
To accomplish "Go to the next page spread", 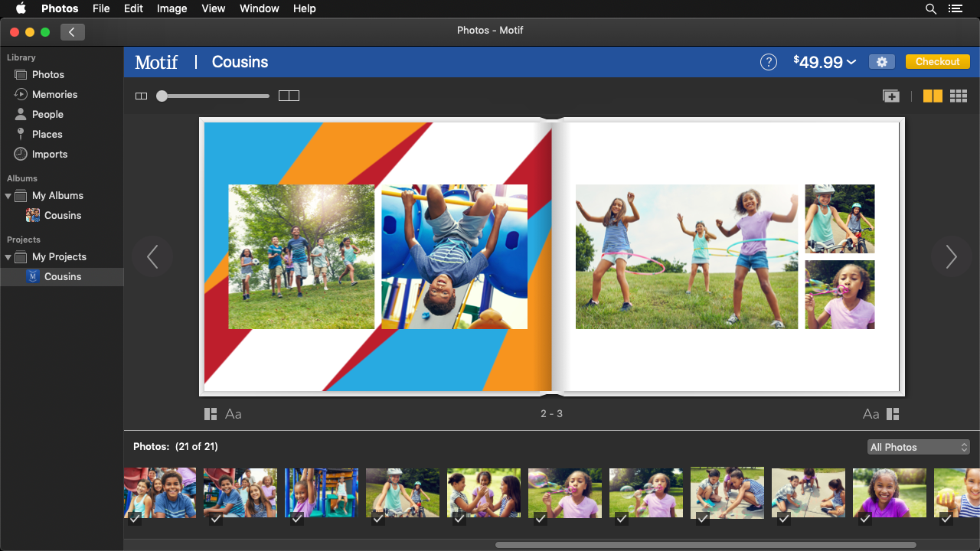I will pos(951,256).
